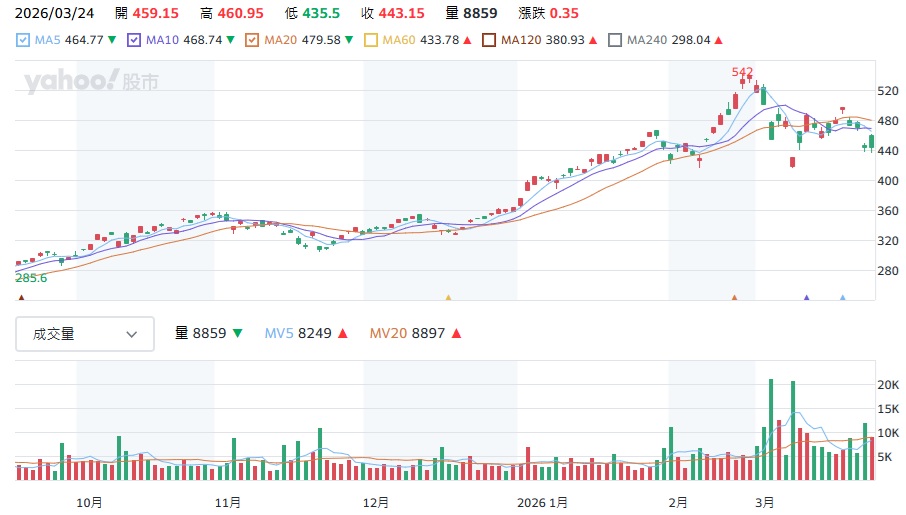The width and height of the screenshot is (906, 515).
Task: Click the red up arrow beside MV20 value
Action: [x=456, y=334]
